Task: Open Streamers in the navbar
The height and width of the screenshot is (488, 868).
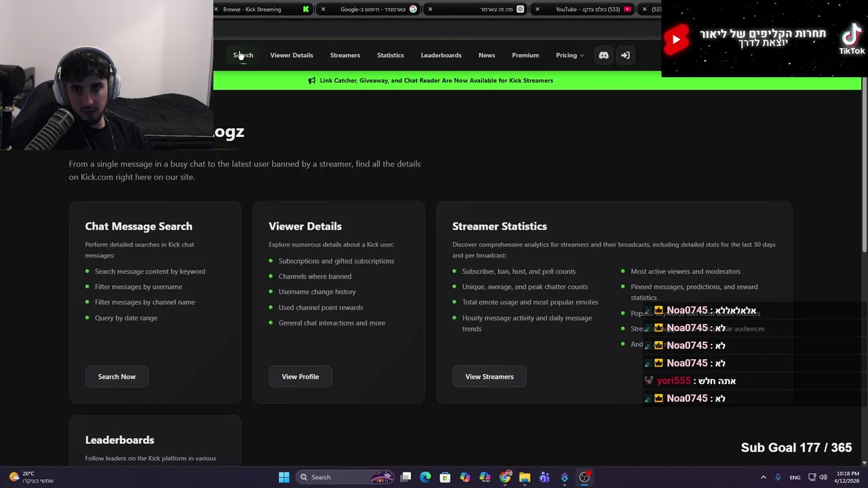Action: pyautogui.click(x=344, y=55)
